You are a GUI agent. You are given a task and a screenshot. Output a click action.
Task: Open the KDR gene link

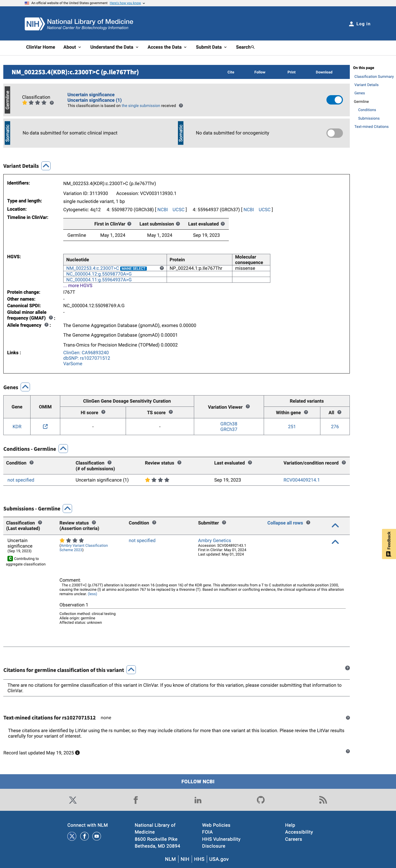(x=17, y=426)
